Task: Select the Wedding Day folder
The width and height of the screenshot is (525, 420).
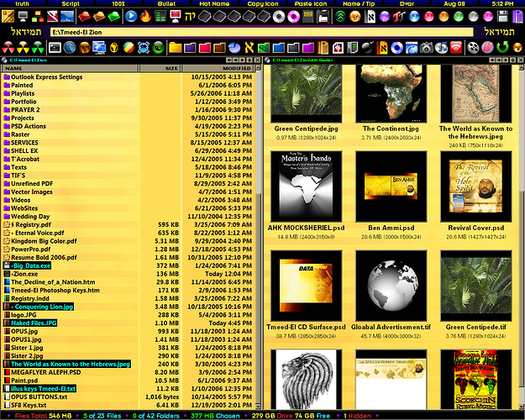Action: pos(27,217)
